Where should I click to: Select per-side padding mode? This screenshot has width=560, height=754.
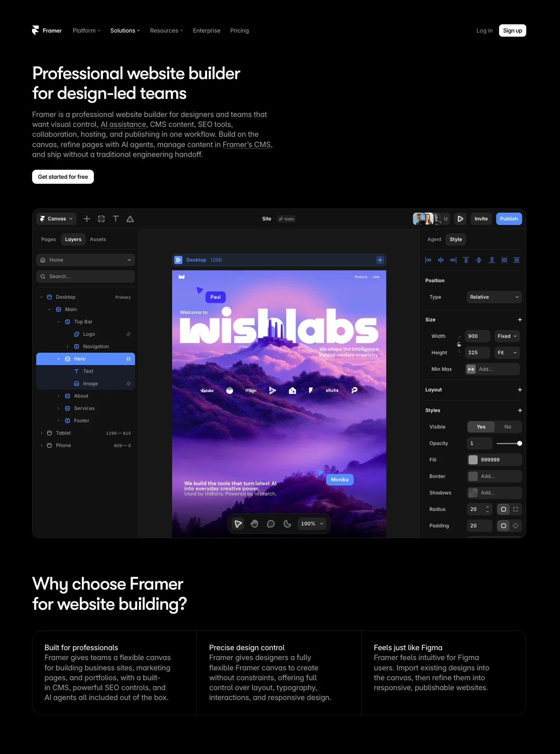click(x=516, y=526)
